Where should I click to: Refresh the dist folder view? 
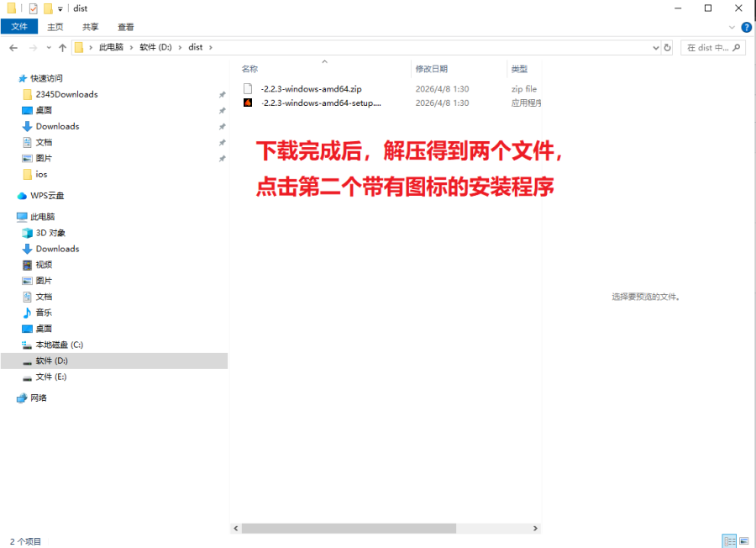[667, 48]
